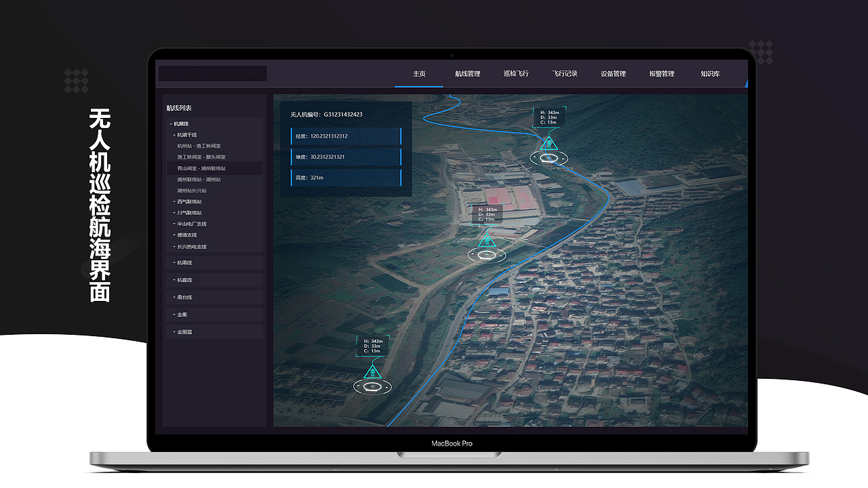Expand the 西气联络站 node
The image size is (868, 488).
[x=174, y=201]
